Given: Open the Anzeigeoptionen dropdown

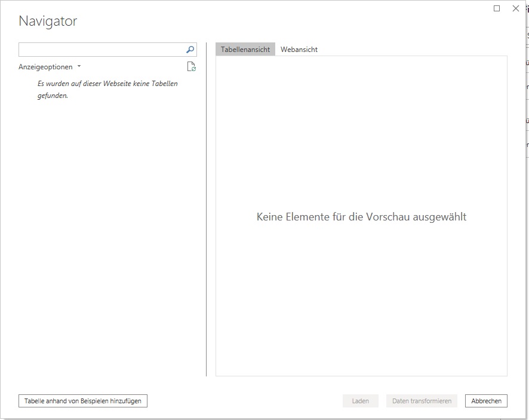Looking at the screenshot, I should coord(50,67).
